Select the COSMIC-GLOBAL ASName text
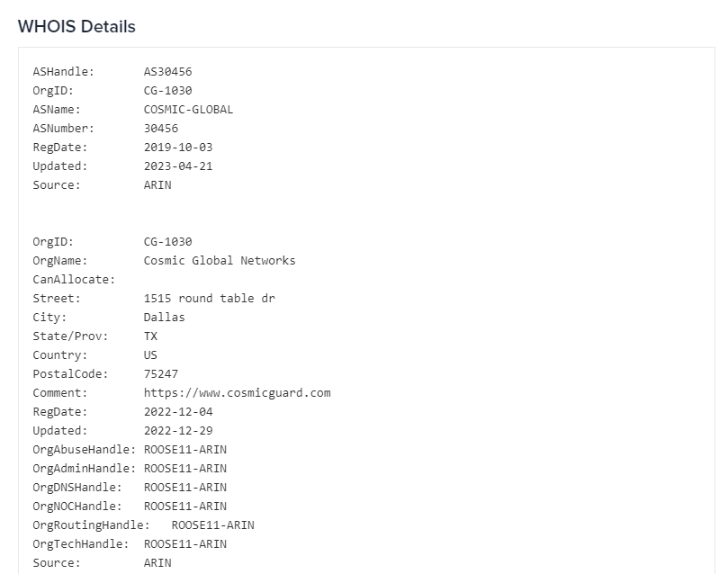 coord(188,110)
